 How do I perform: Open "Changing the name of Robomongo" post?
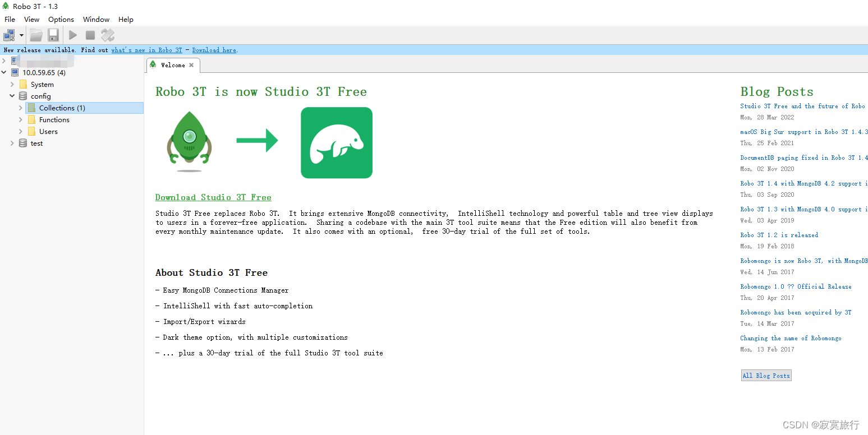(791, 338)
